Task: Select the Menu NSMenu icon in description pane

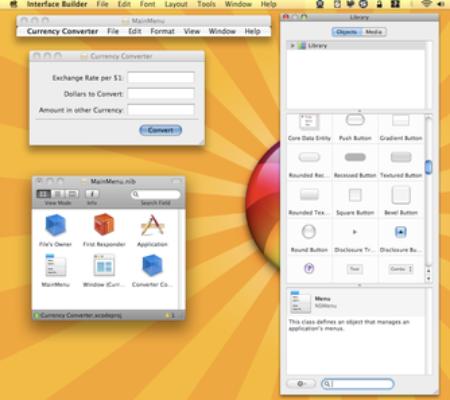Action: coord(300,302)
